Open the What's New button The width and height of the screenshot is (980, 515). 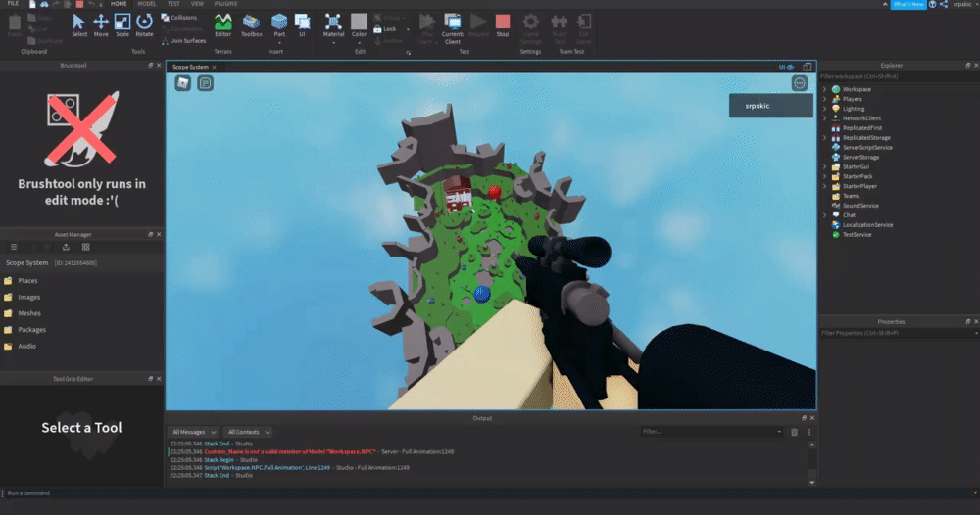(x=908, y=4)
